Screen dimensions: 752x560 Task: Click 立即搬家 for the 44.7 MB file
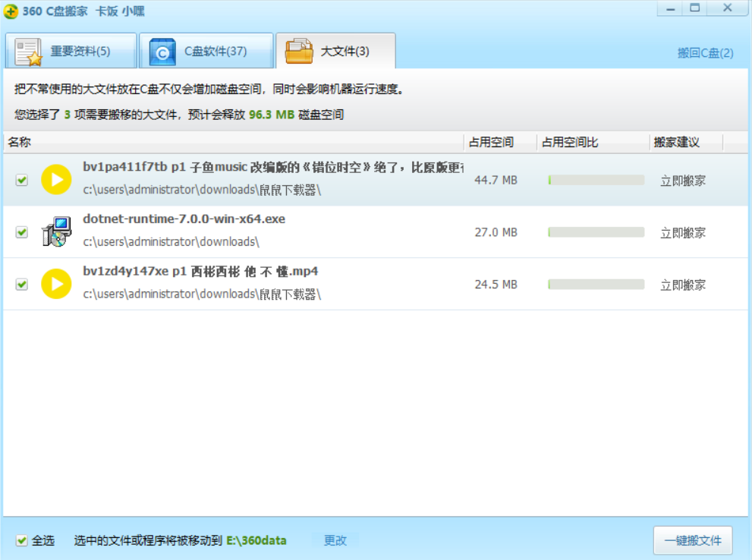(683, 181)
